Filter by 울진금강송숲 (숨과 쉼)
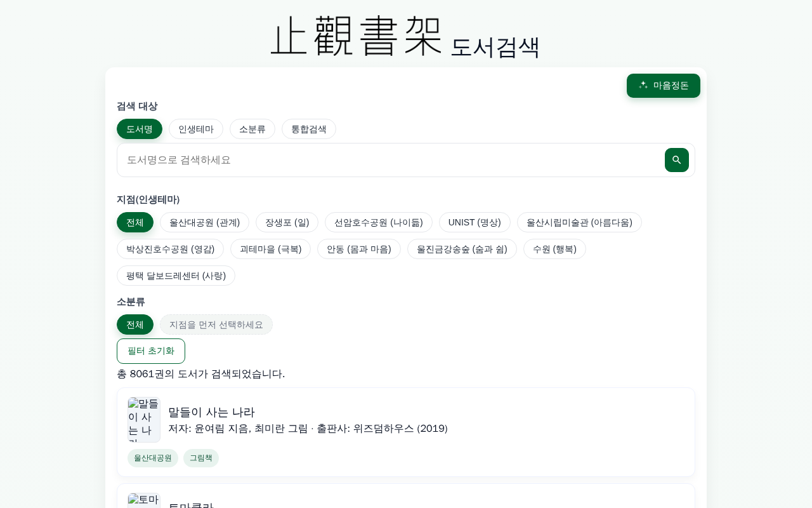The height and width of the screenshot is (508, 812). click(462, 249)
